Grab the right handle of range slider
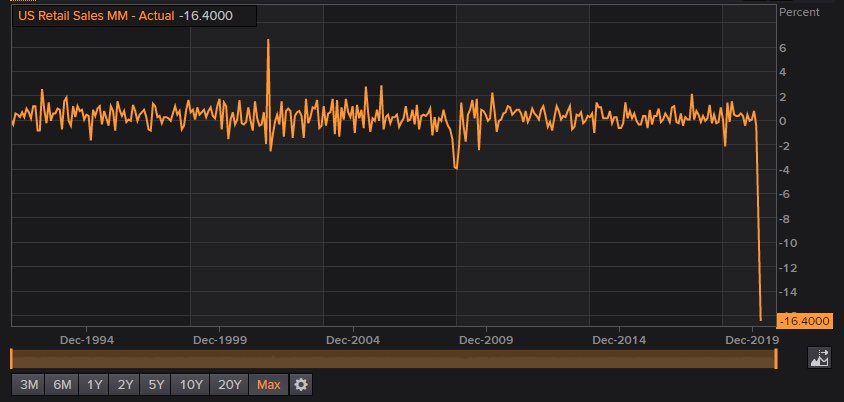The width and height of the screenshot is (844, 402). coord(776,359)
